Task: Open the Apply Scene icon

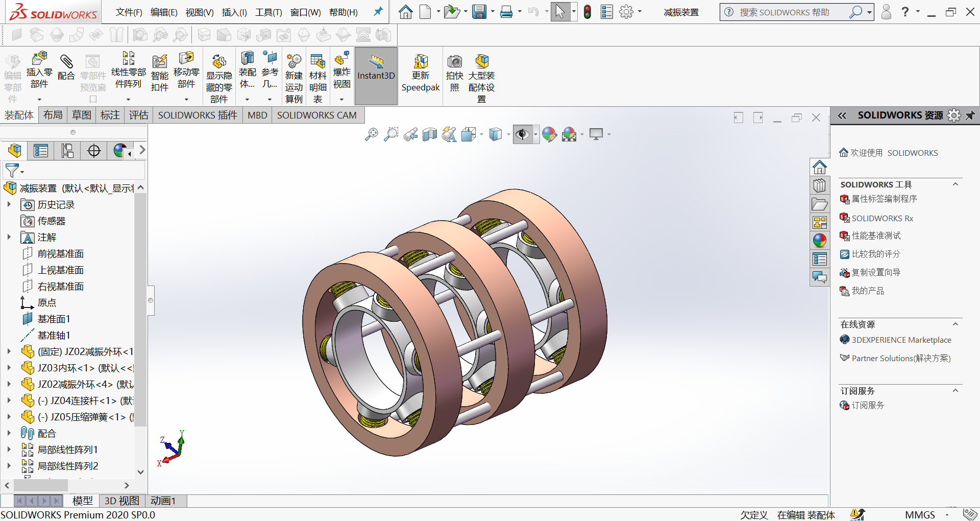Action: [x=569, y=134]
